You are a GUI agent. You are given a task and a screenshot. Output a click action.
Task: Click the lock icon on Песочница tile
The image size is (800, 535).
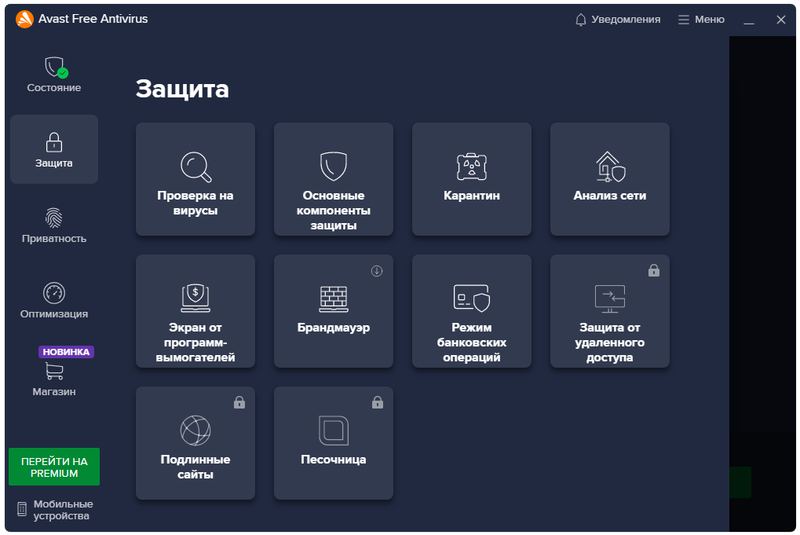point(378,402)
